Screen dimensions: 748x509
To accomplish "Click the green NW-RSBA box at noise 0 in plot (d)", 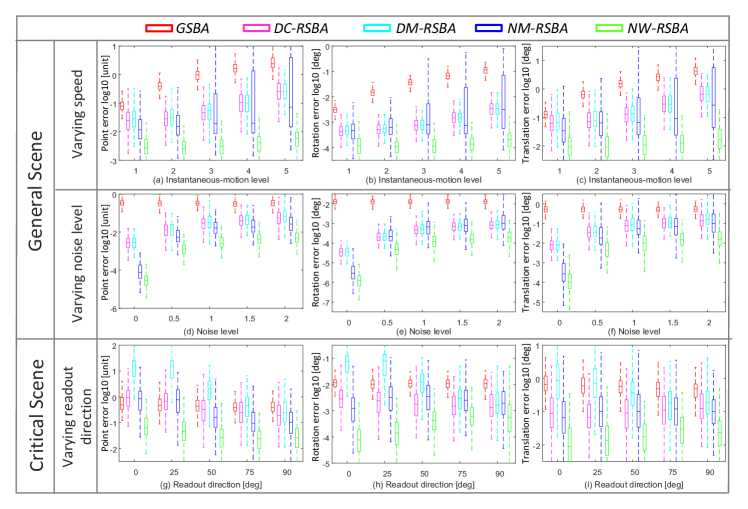I will coord(146,280).
